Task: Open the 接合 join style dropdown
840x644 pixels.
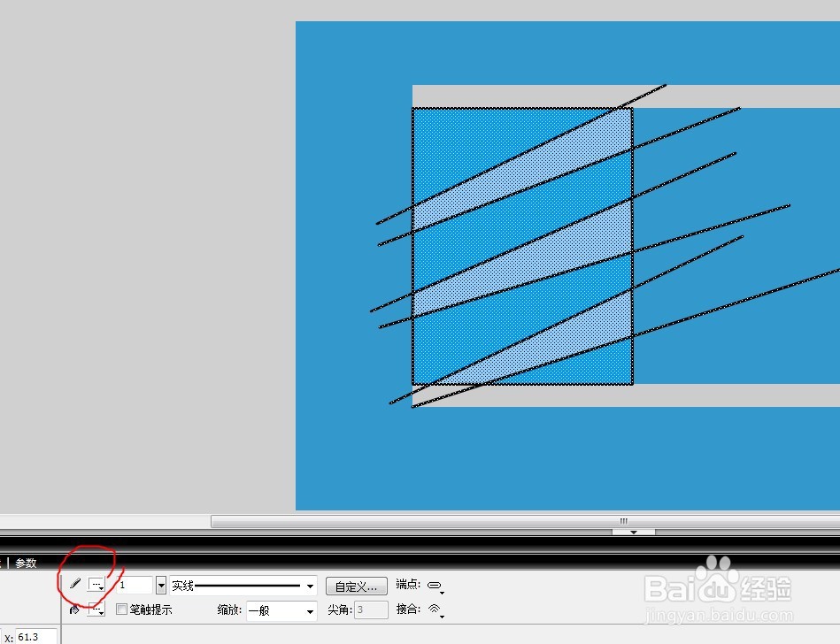Action: 435,609
